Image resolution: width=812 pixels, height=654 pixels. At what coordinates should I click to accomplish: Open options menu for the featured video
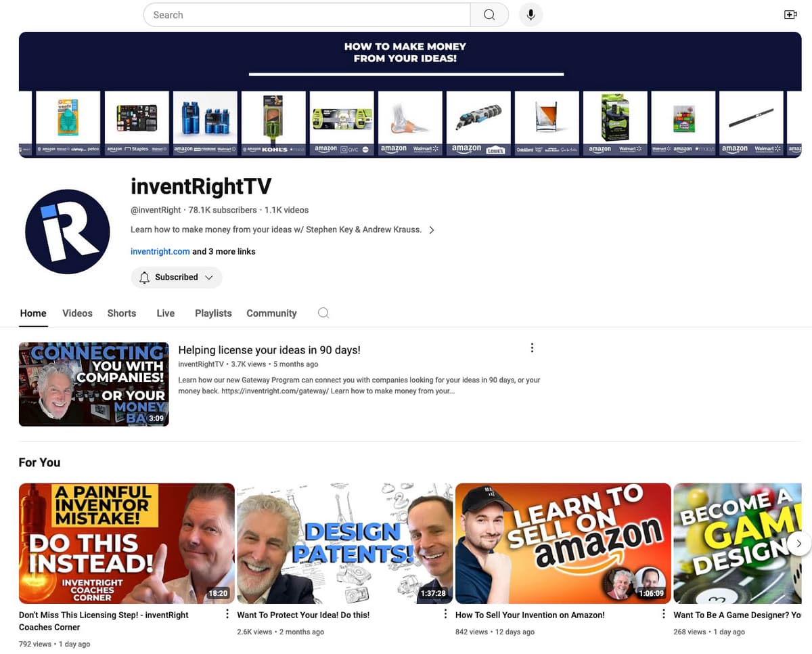coord(532,347)
